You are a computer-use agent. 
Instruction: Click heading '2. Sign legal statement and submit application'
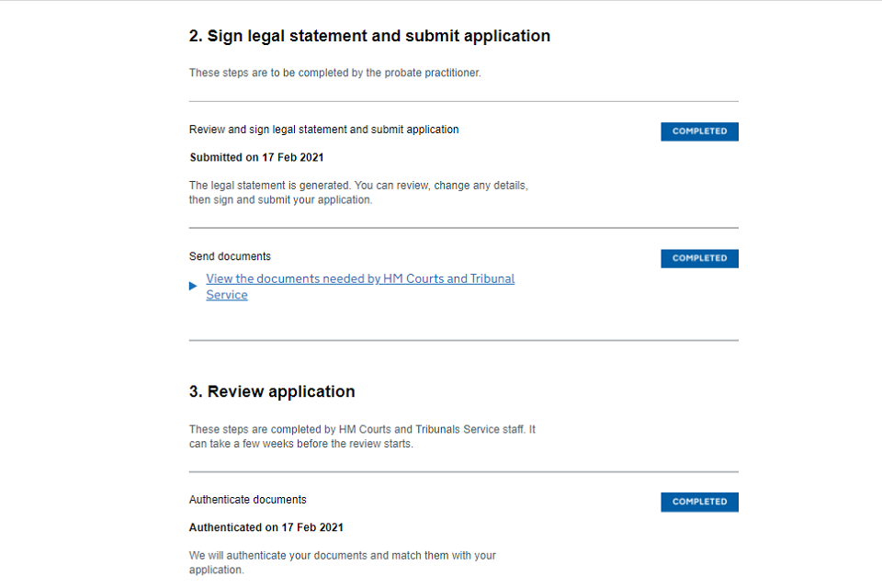(369, 37)
